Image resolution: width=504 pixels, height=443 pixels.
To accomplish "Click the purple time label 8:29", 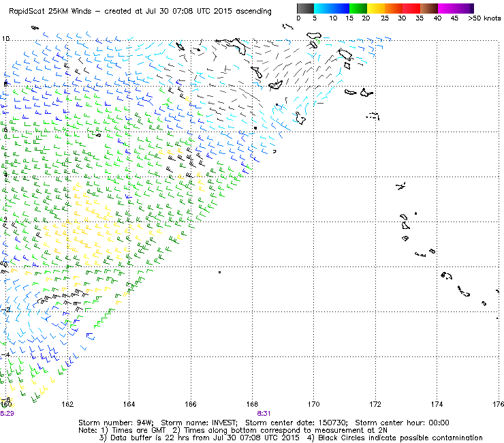I will [x=7, y=414].
